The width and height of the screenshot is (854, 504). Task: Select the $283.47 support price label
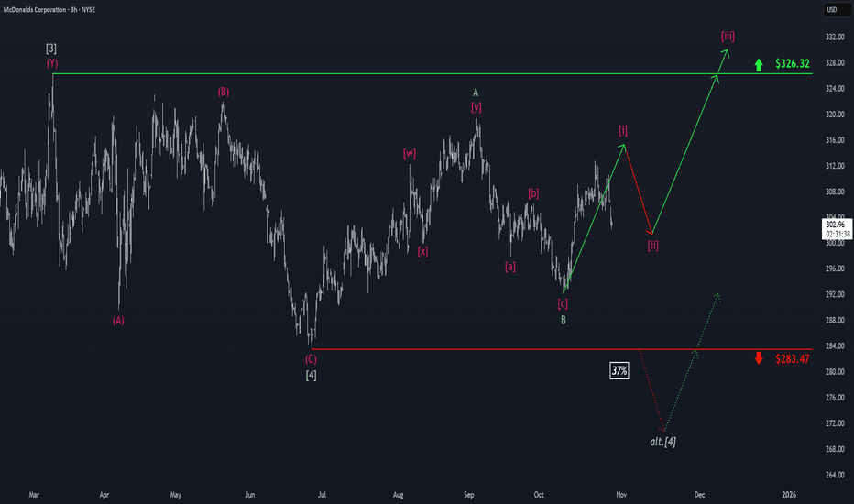(793, 357)
